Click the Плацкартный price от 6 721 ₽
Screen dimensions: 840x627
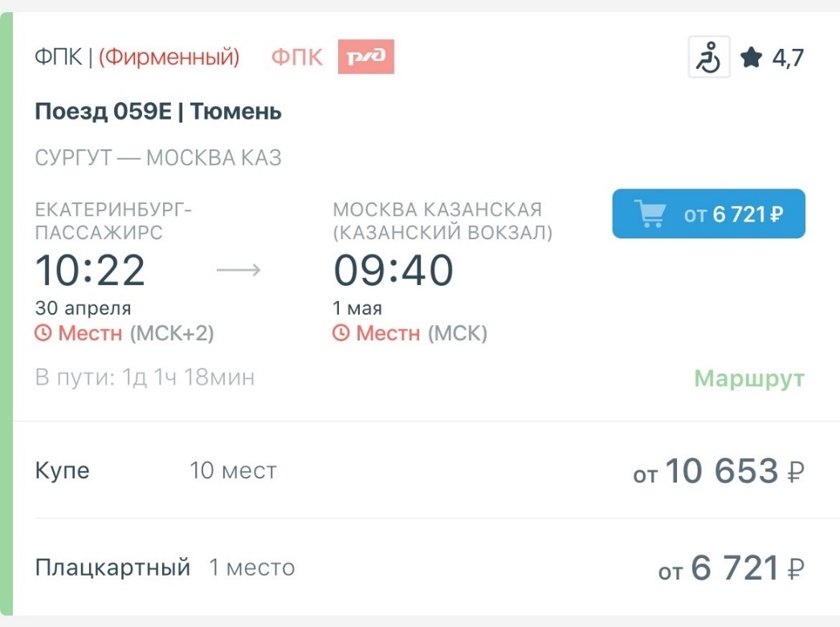732,568
